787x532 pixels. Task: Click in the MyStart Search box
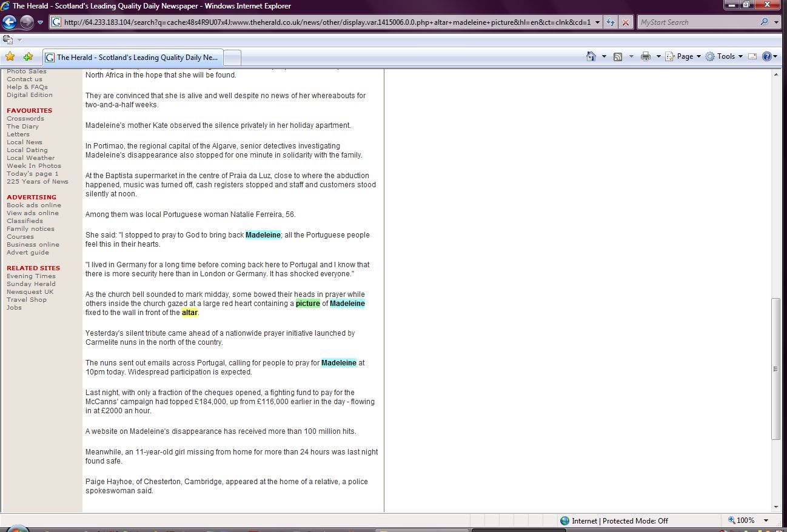[x=697, y=22]
